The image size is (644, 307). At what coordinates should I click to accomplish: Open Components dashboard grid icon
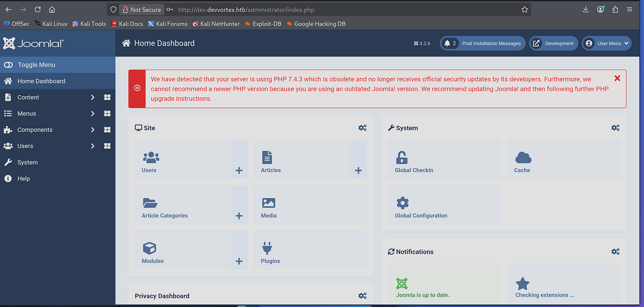(107, 130)
